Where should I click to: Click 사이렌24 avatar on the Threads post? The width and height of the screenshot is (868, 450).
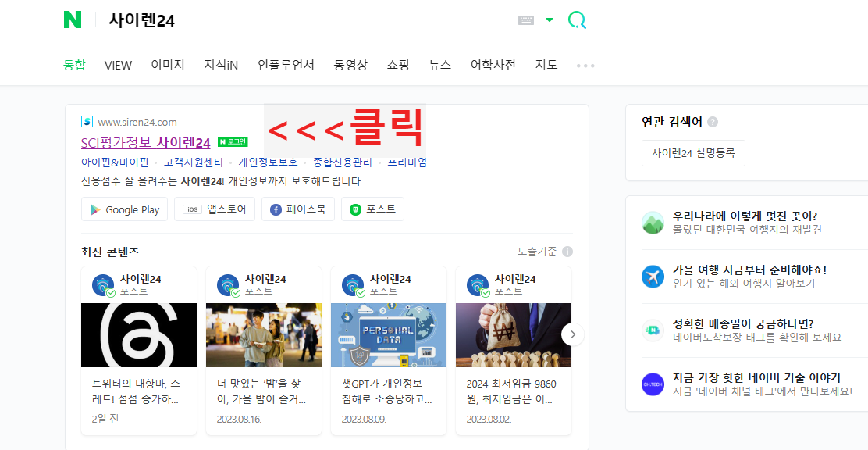(x=104, y=285)
